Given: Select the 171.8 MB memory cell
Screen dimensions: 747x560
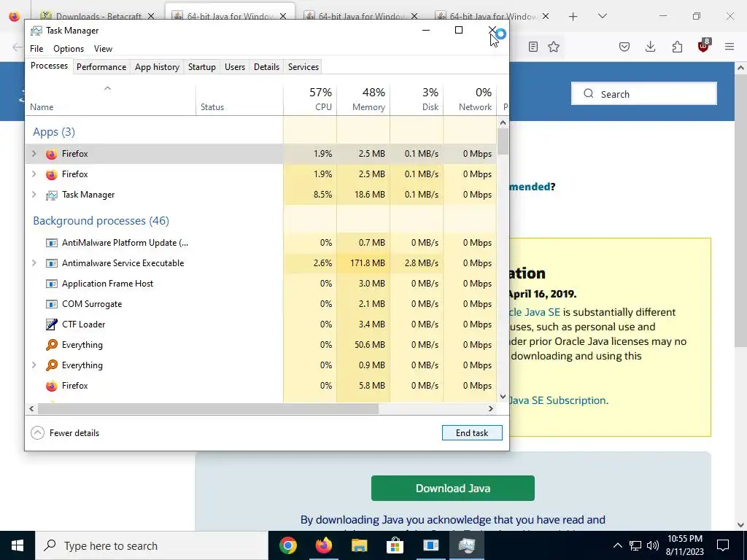Looking at the screenshot, I should click(x=363, y=262).
